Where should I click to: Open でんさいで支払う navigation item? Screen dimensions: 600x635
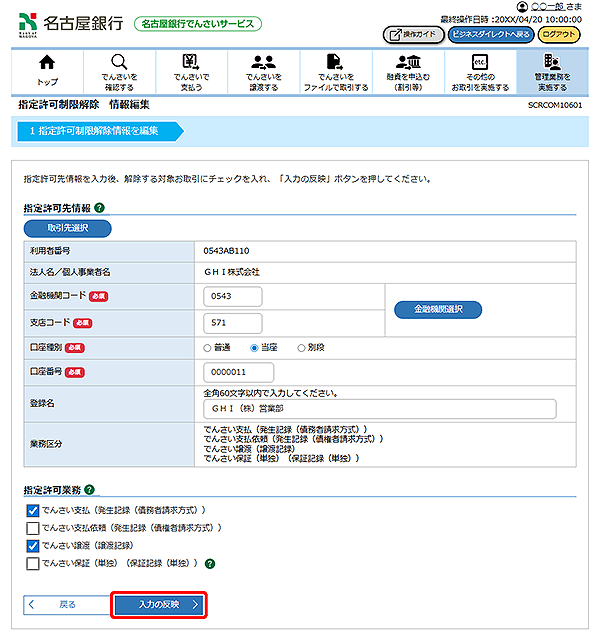click(x=190, y=71)
